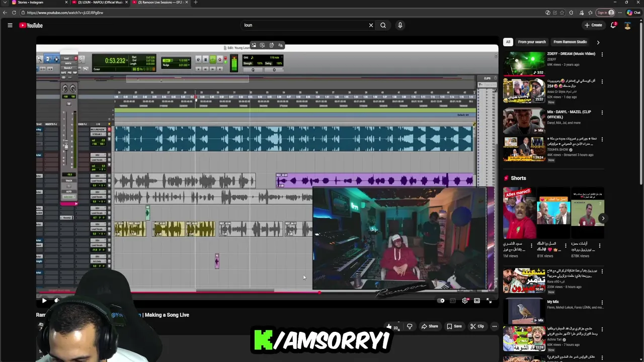
Task: Select 'From Ramoon Studio' filter chip
Action: coord(570,42)
